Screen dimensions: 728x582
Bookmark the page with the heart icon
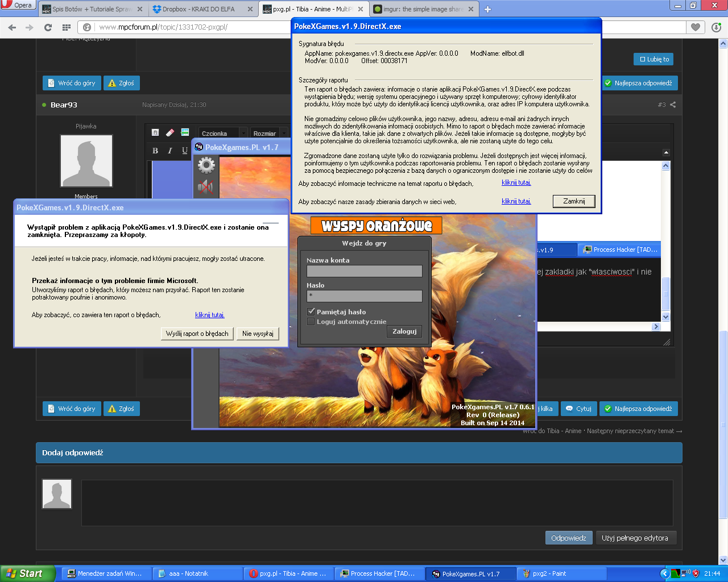pos(696,27)
